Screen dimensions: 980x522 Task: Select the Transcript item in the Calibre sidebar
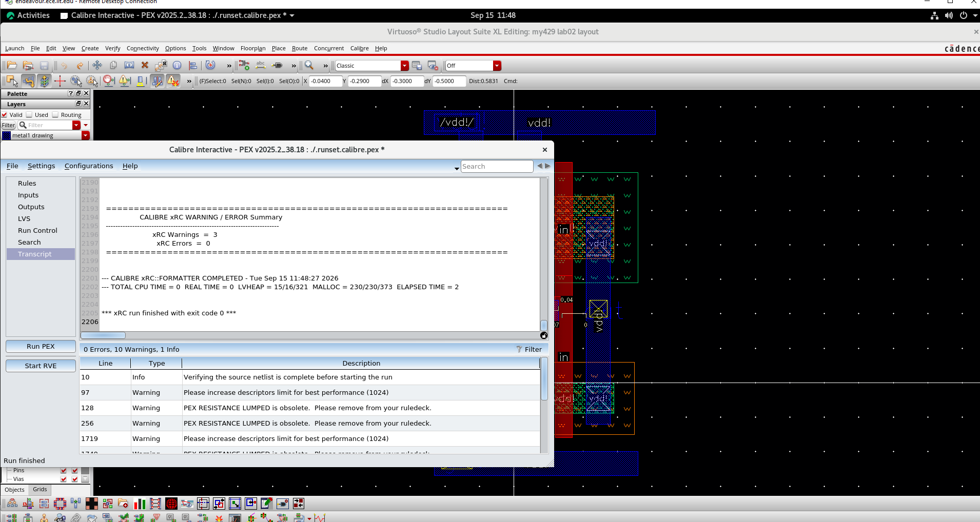41,254
